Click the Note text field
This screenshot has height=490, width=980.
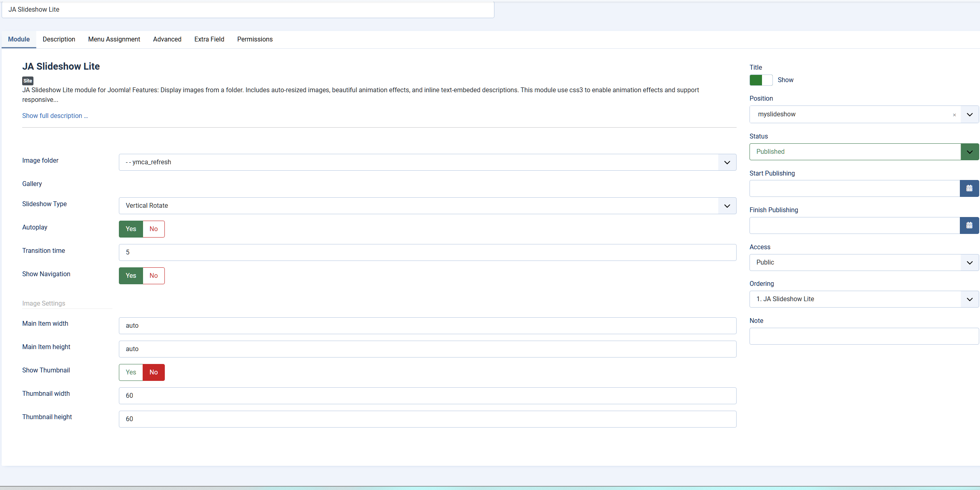pyautogui.click(x=864, y=336)
